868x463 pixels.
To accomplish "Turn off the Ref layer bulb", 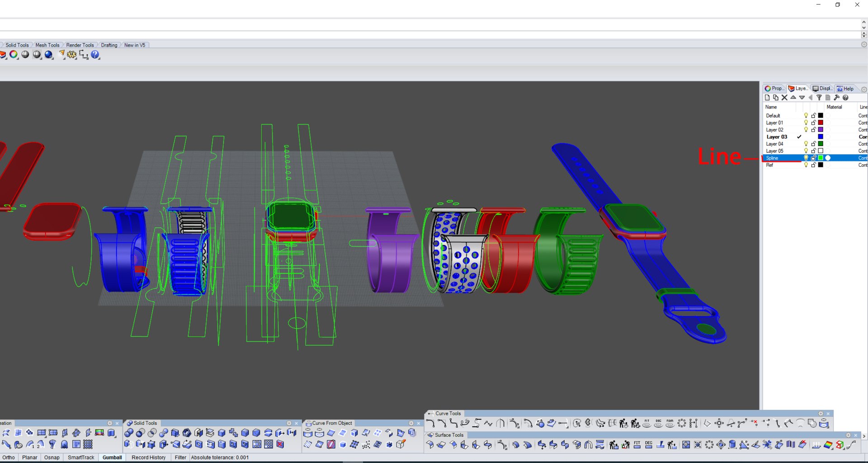I will [806, 165].
